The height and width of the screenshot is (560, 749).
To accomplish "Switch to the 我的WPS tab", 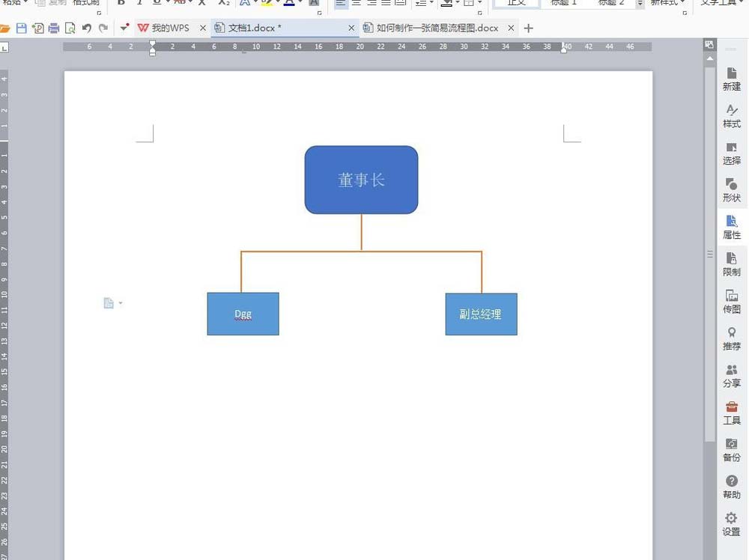I will [171, 28].
